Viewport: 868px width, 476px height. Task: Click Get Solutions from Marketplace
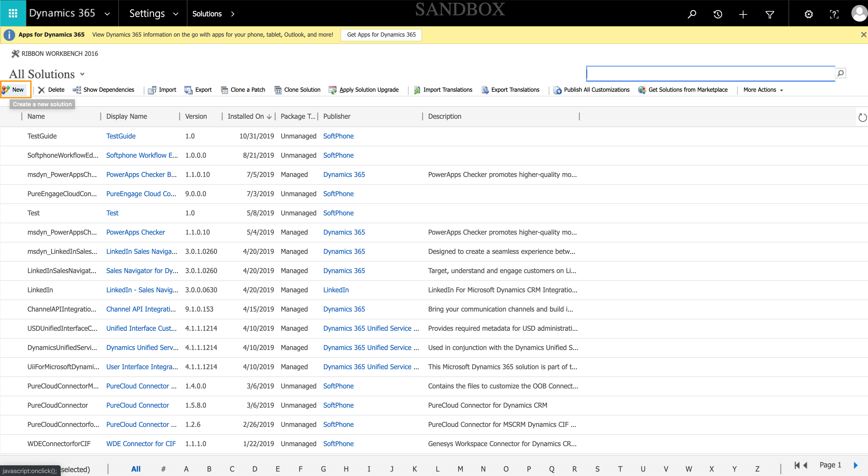click(x=683, y=90)
